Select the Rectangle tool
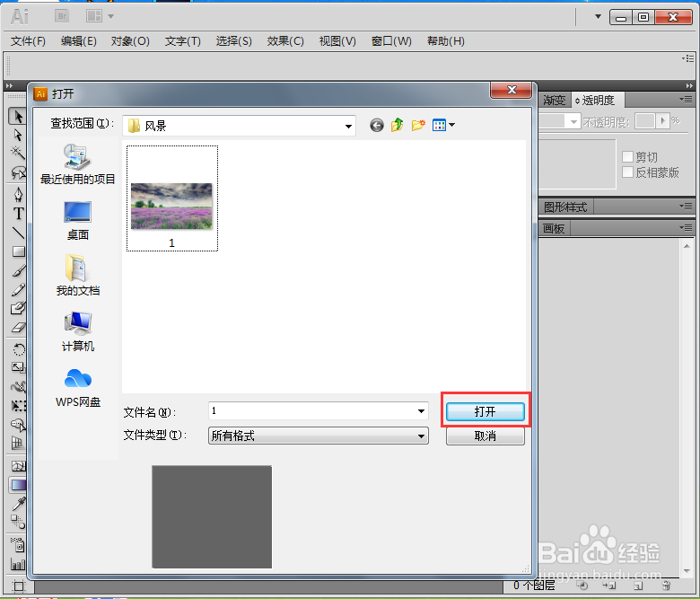This screenshot has width=700, height=599. [18, 251]
